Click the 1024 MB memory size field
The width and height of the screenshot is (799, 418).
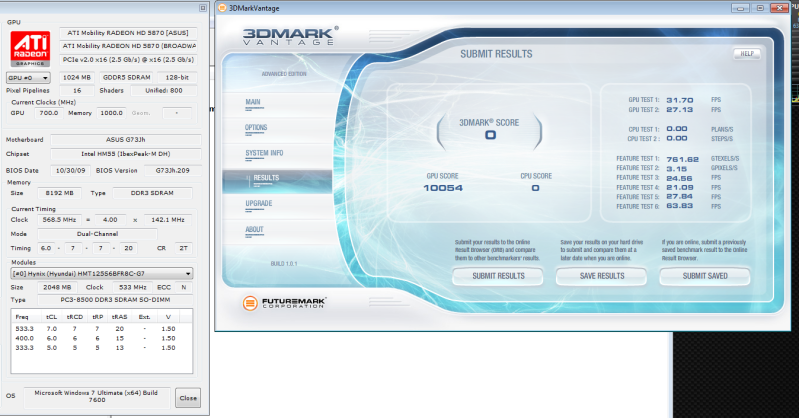[76, 77]
